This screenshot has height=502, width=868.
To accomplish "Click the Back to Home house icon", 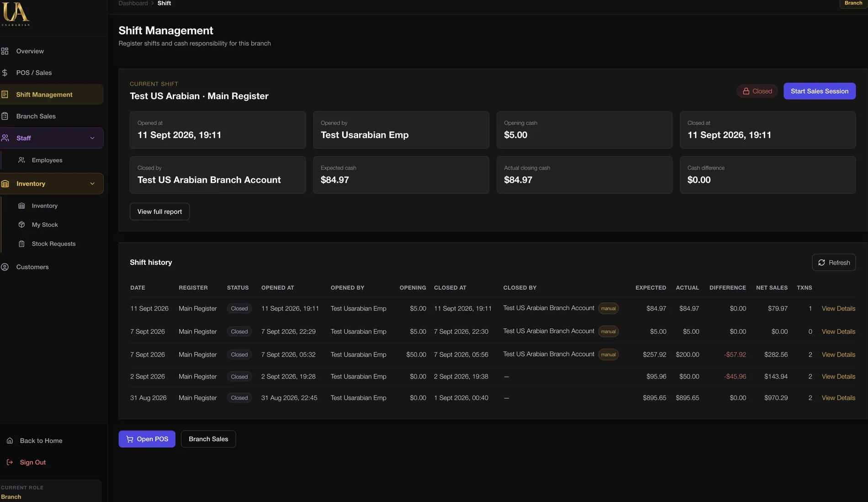I will point(10,441).
